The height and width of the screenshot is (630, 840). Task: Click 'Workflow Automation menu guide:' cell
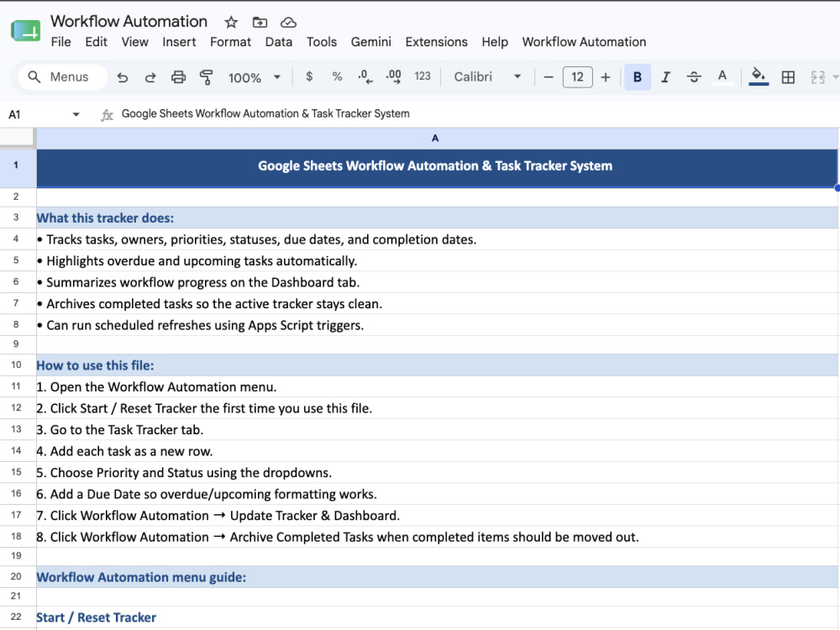click(x=437, y=577)
